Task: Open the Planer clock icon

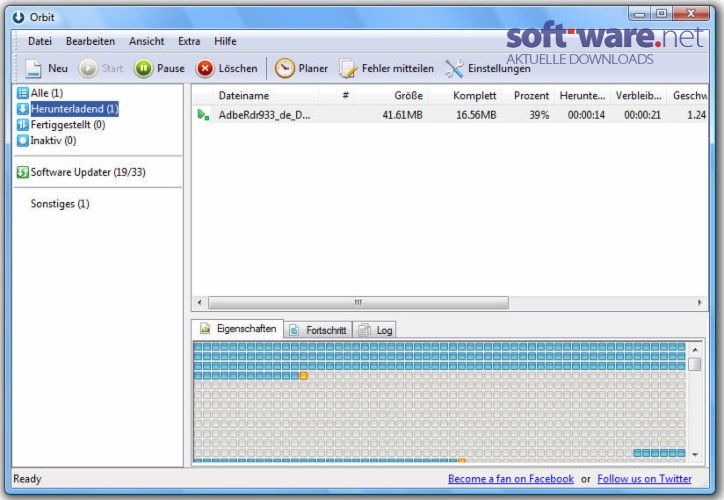Action: [x=284, y=68]
